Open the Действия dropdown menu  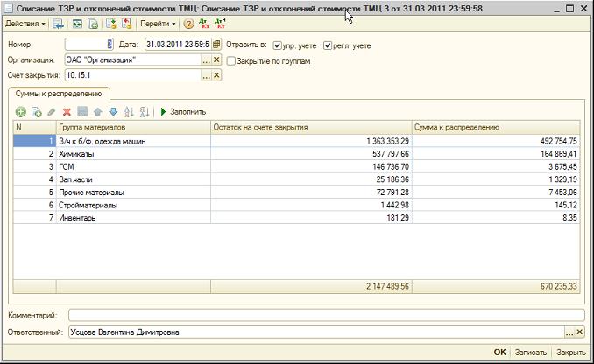(25, 24)
